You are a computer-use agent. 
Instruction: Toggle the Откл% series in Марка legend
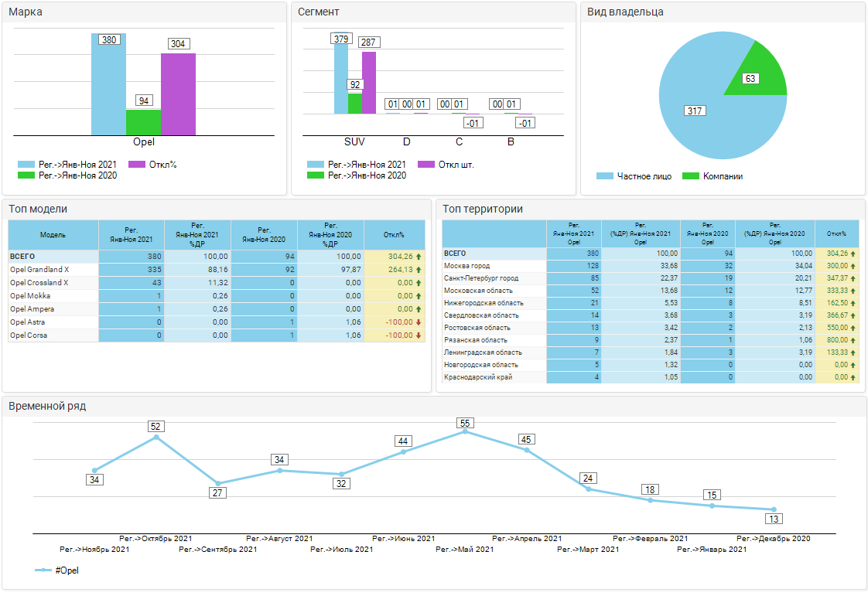[x=152, y=165]
